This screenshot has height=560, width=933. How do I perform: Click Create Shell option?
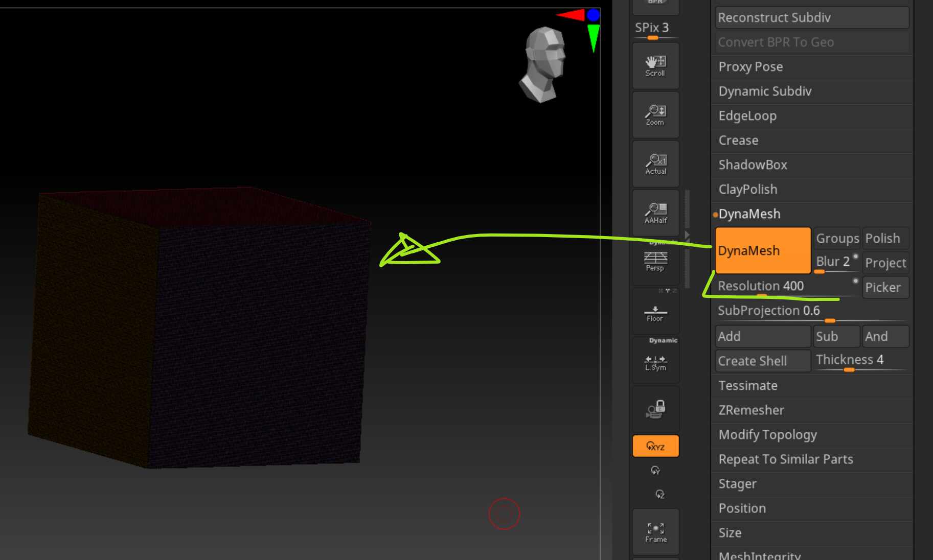point(762,361)
